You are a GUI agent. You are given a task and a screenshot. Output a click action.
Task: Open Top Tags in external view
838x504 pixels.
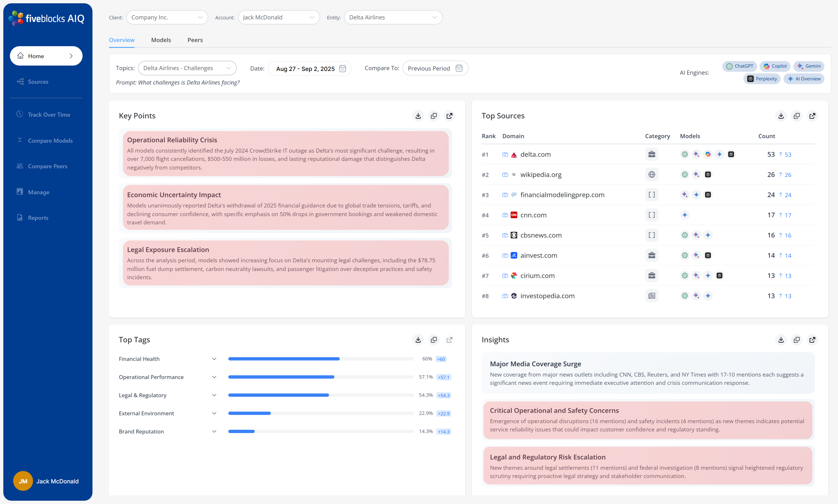(x=449, y=339)
